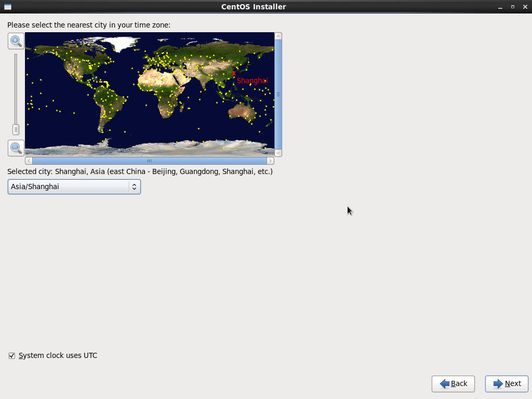The width and height of the screenshot is (532, 399).
Task: Click the horizontal scrollbar thumb under map
Action: pos(150,161)
